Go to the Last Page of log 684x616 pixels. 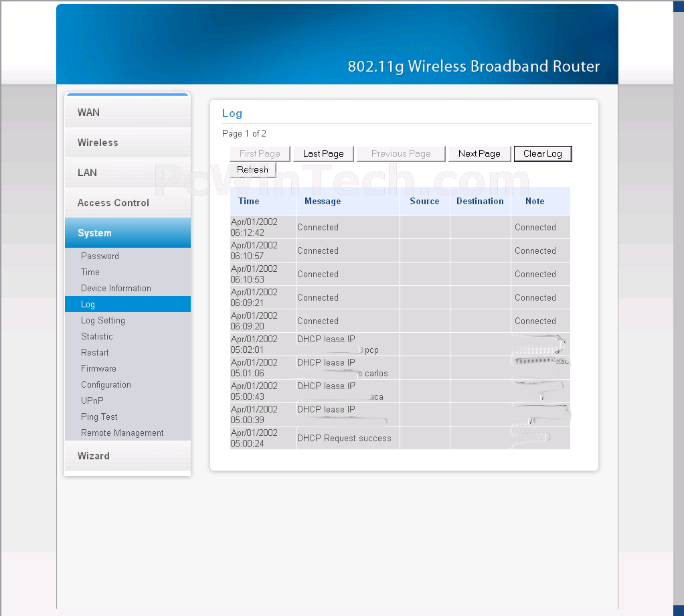tap(323, 153)
